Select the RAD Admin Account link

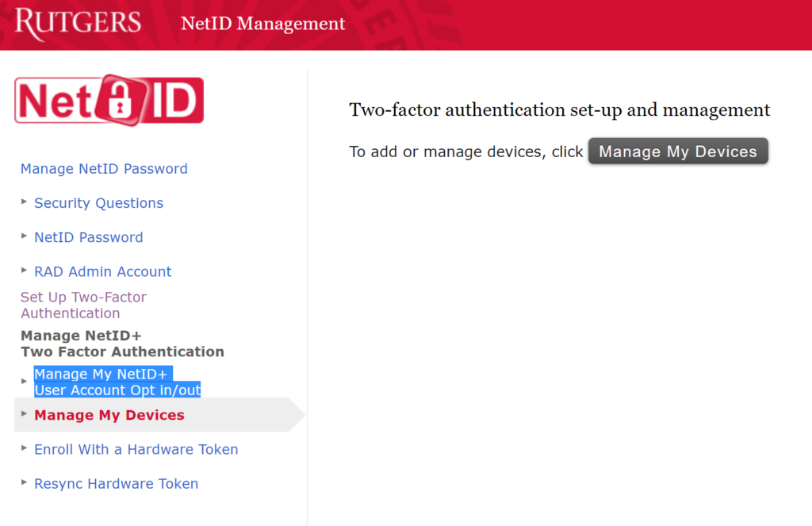tap(102, 271)
